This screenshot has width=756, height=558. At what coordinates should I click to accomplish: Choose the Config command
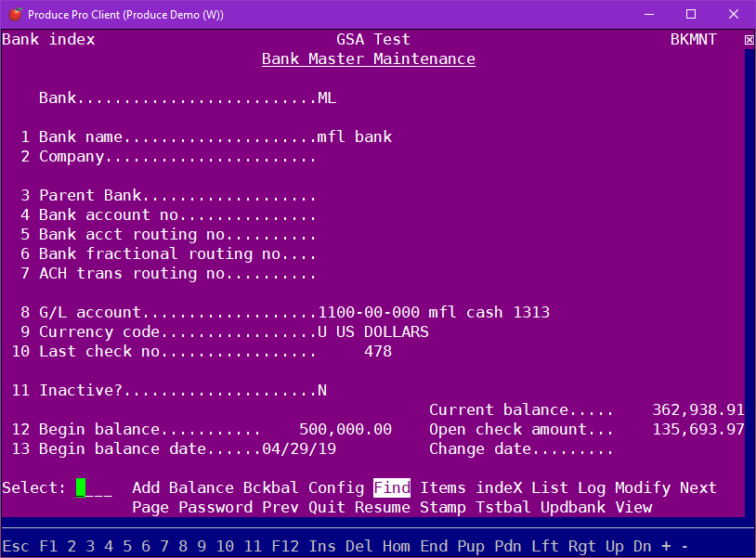pyautogui.click(x=336, y=487)
